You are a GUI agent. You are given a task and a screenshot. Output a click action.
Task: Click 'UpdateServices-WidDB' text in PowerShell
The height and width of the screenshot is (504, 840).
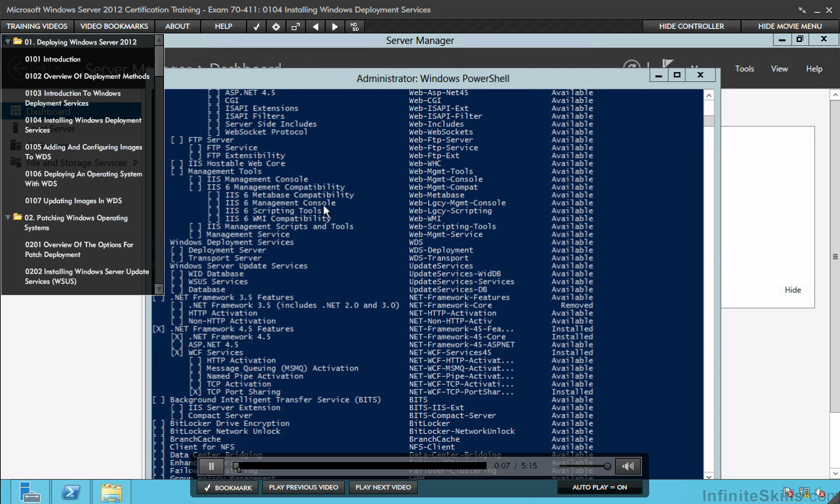click(455, 273)
